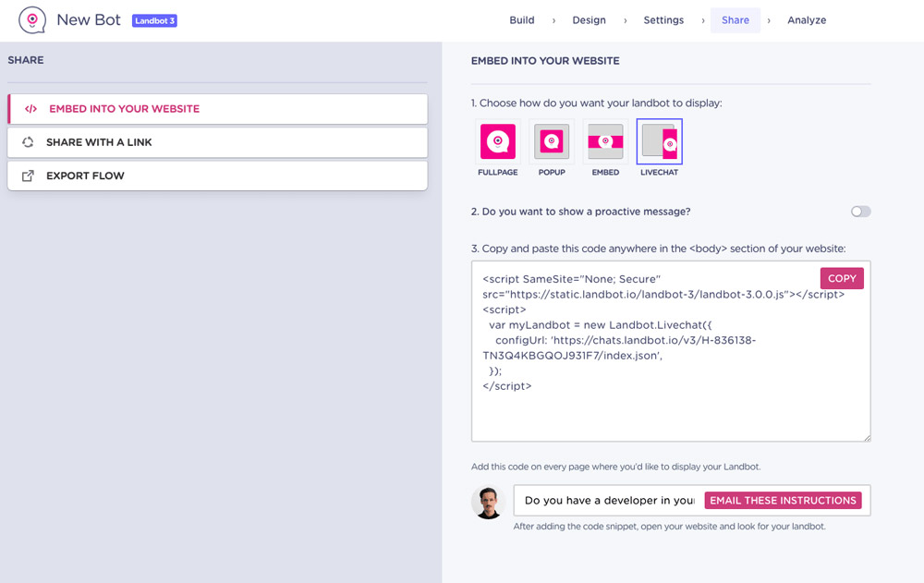924x583 pixels.
Task: Click the text area resize handle
Action: click(x=867, y=438)
